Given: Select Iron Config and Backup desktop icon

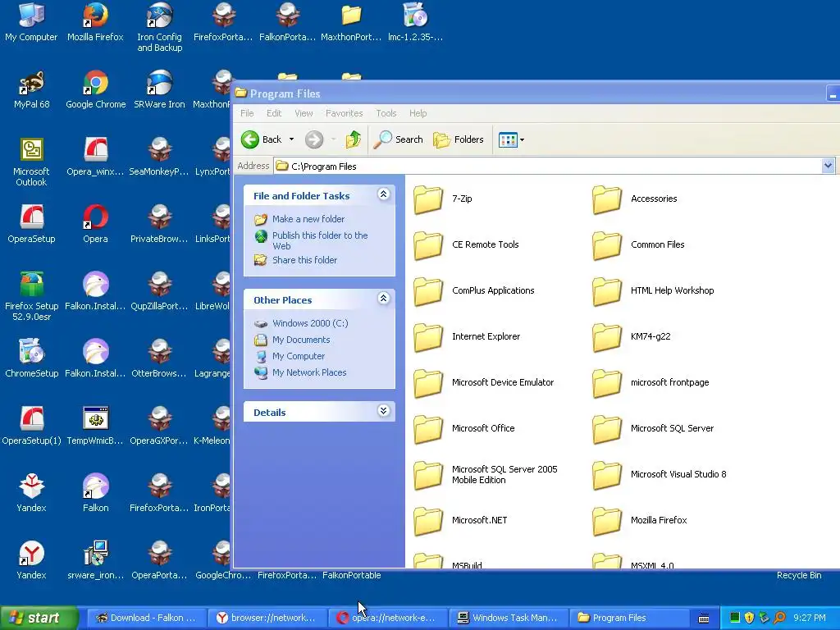Looking at the screenshot, I should (160, 27).
